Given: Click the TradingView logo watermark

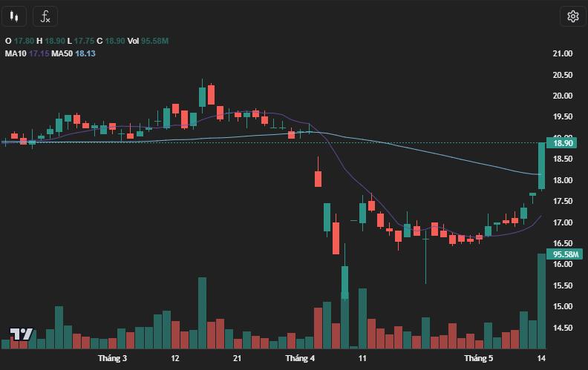Looking at the screenshot, I should [x=21, y=334].
